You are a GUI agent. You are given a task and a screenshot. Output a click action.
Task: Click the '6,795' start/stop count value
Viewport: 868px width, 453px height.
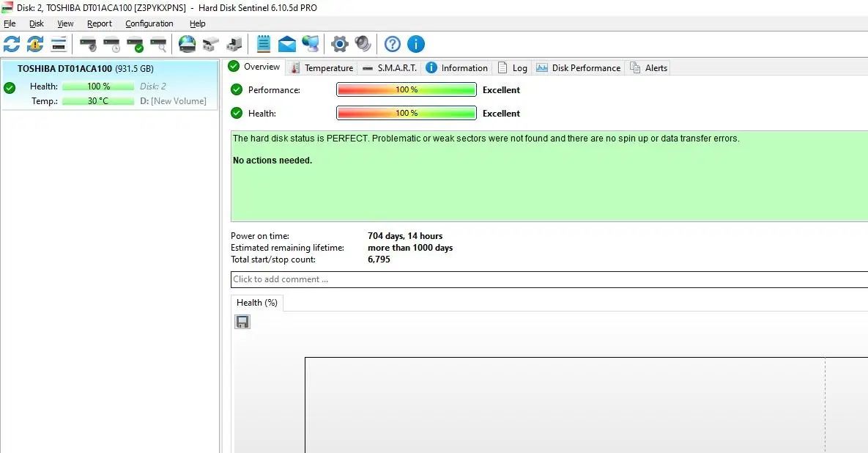point(379,259)
